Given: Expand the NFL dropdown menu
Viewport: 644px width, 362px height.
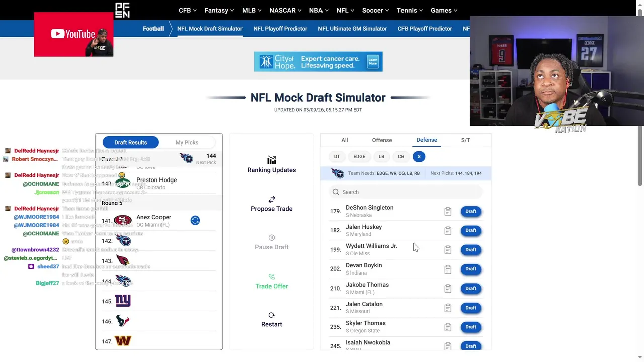Looking at the screenshot, I should click(x=345, y=10).
